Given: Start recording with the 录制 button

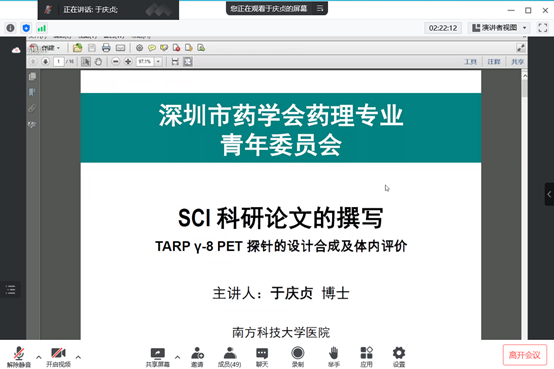Looking at the screenshot, I should 297,356.
